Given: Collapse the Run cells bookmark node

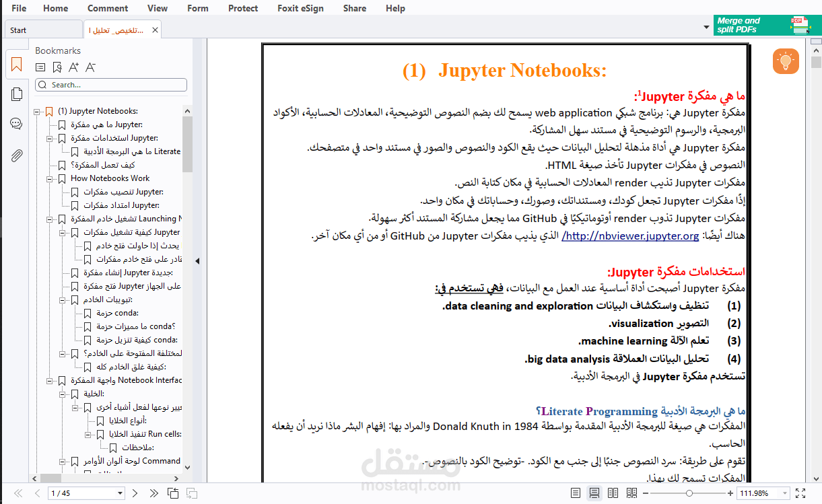Looking at the screenshot, I should click(x=88, y=434).
